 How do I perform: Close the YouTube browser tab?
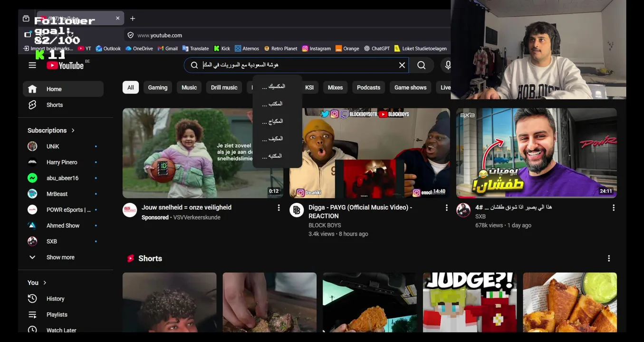pyautogui.click(x=117, y=18)
